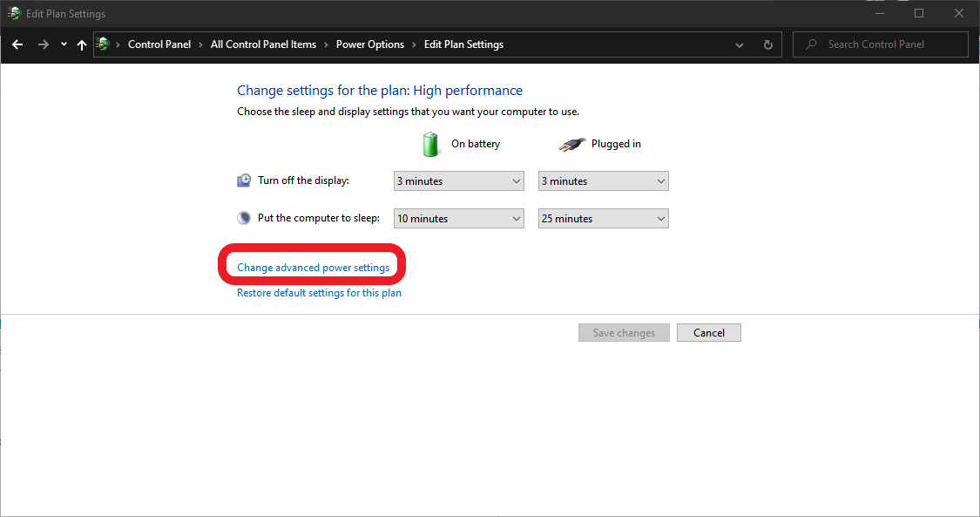Click the Refresh button in address bar
This screenshot has width=980, height=517.
coord(767,44)
